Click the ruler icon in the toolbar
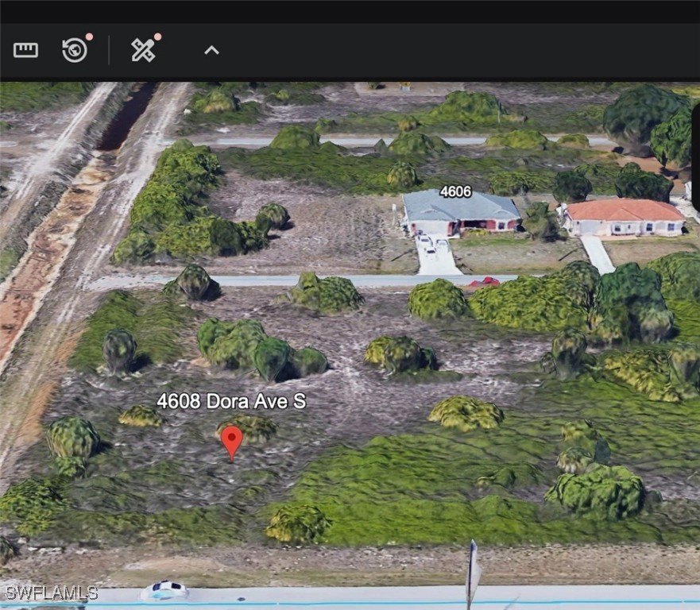Image resolution: width=700 pixels, height=610 pixels. point(26,49)
